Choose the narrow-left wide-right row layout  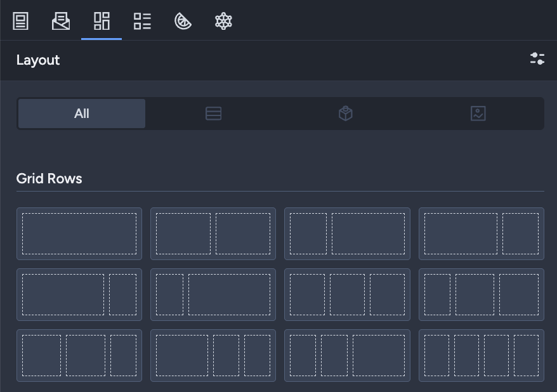[347, 233]
